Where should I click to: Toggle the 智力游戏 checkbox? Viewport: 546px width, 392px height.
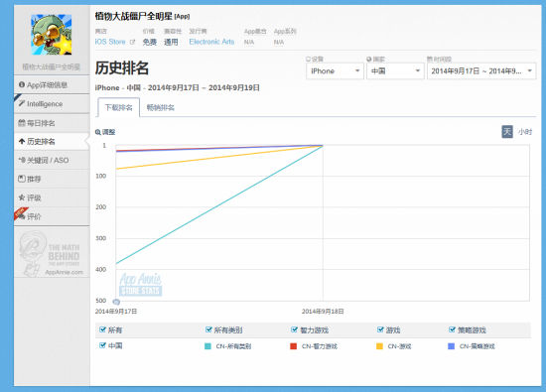(x=294, y=329)
